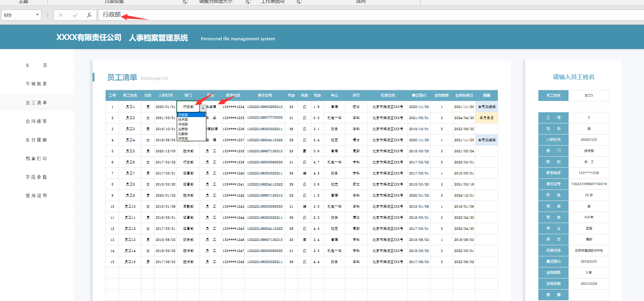Click detail panel 联系电话 label
The image size is (644, 301).
pyautogui.click(x=553, y=173)
